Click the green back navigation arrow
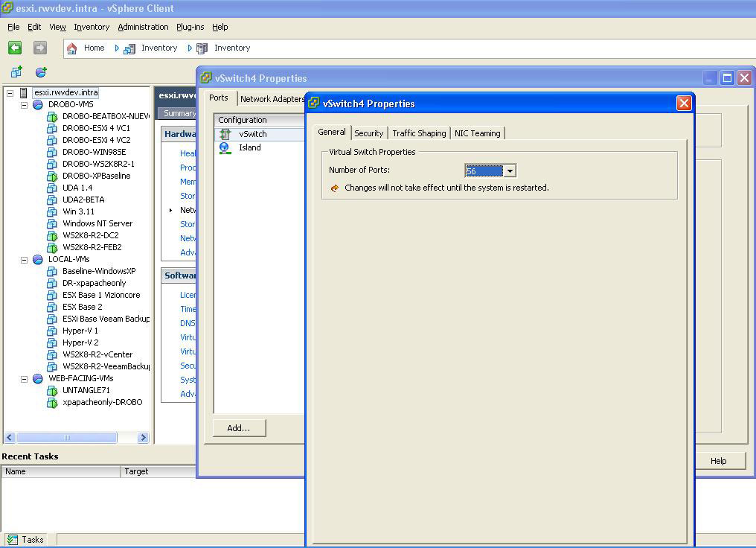This screenshot has width=756, height=548. point(15,48)
